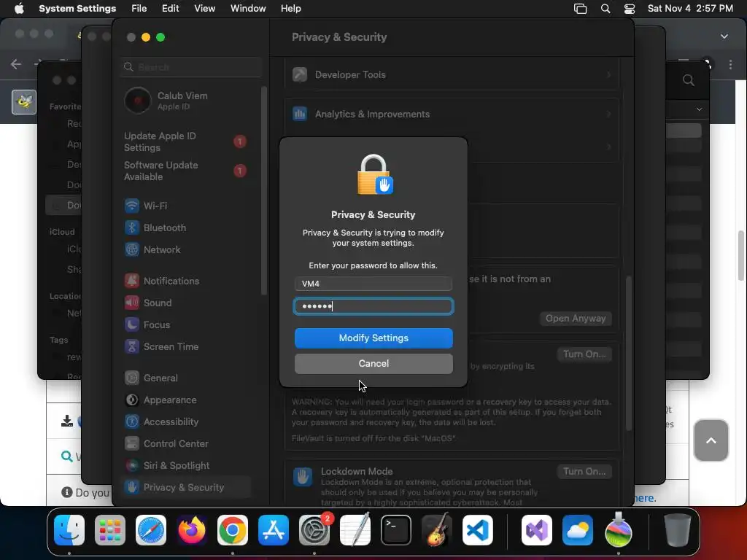Open the Edit menu

[x=171, y=9]
